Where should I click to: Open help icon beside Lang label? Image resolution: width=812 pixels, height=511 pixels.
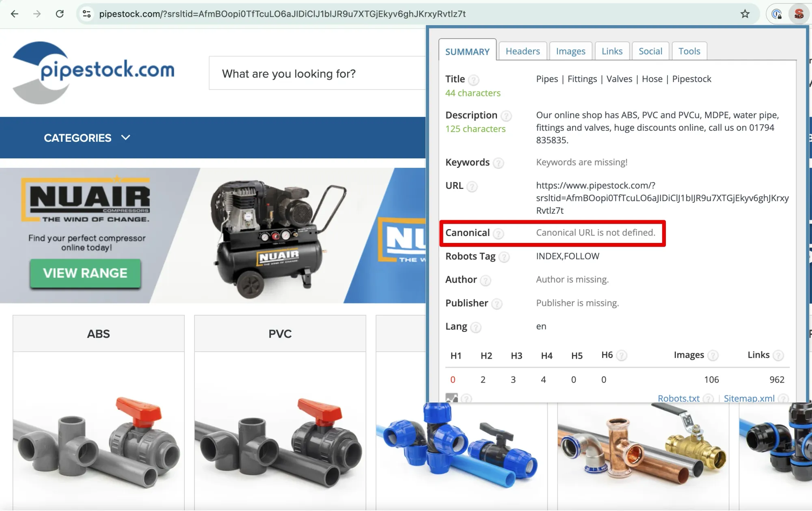coord(476,327)
